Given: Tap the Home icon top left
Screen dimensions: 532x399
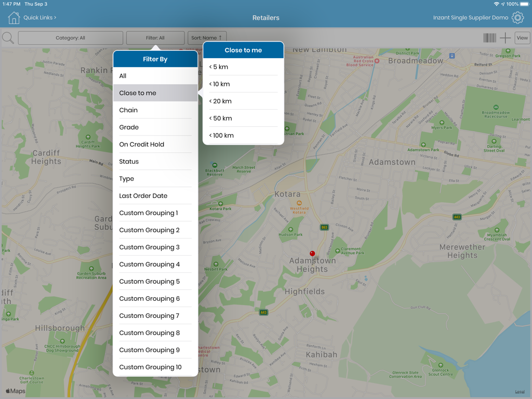Looking at the screenshot, I should point(13,17).
